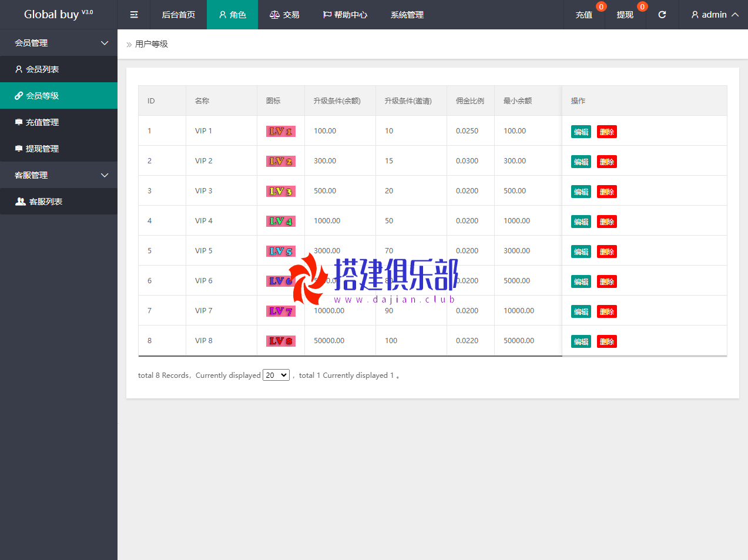
Task: Delete the VIP 5 row
Action: coord(607,252)
